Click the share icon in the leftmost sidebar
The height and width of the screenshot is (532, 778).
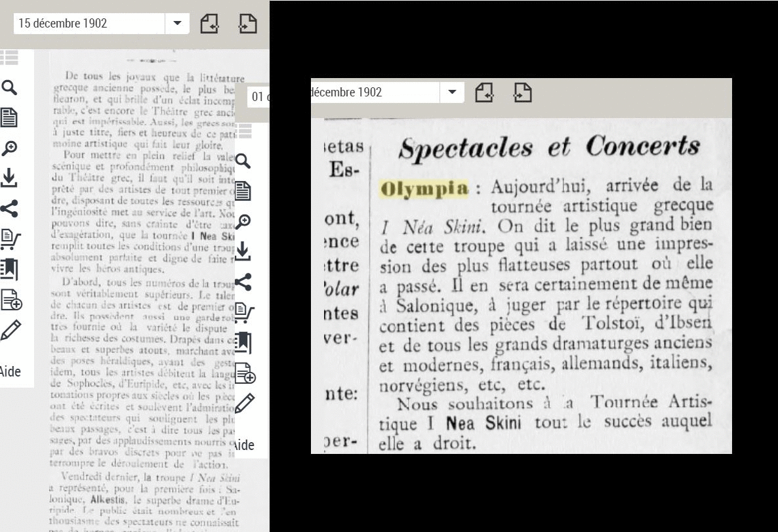pyautogui.click(x=9, y=209)
